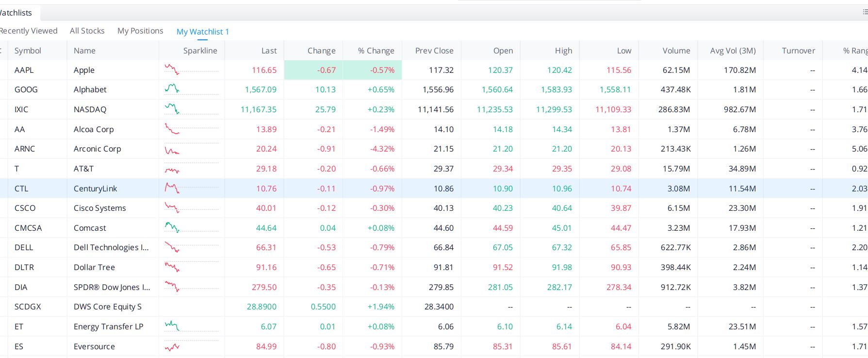This screenshot has height=358, width=868.
Task: Open the All Stocks tab
Action: (x=87, y=31)
